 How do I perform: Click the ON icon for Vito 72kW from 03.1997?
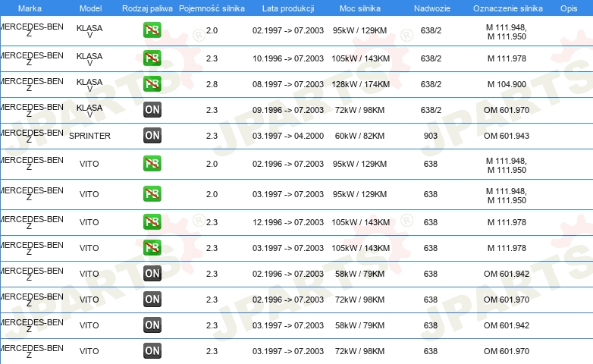pyautogui.click(x=152, y=350)
